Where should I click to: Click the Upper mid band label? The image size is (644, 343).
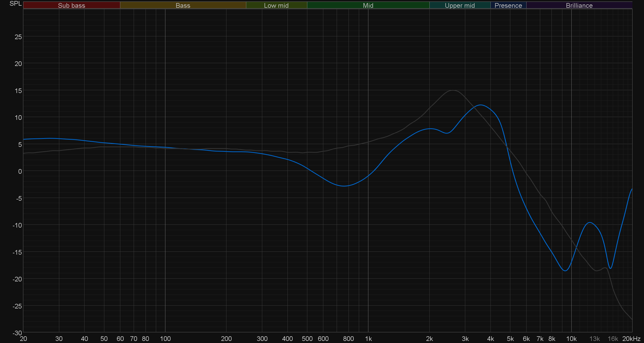click(x=460, y=5)
